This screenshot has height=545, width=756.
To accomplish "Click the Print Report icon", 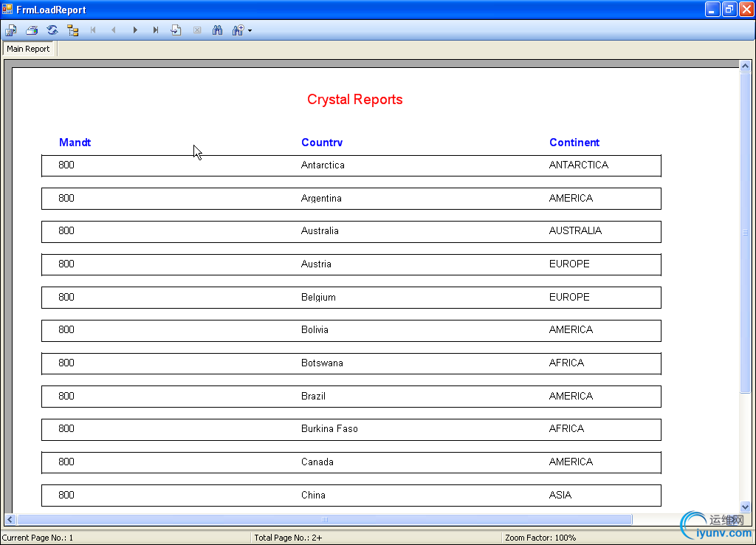I will pos(32,30).
